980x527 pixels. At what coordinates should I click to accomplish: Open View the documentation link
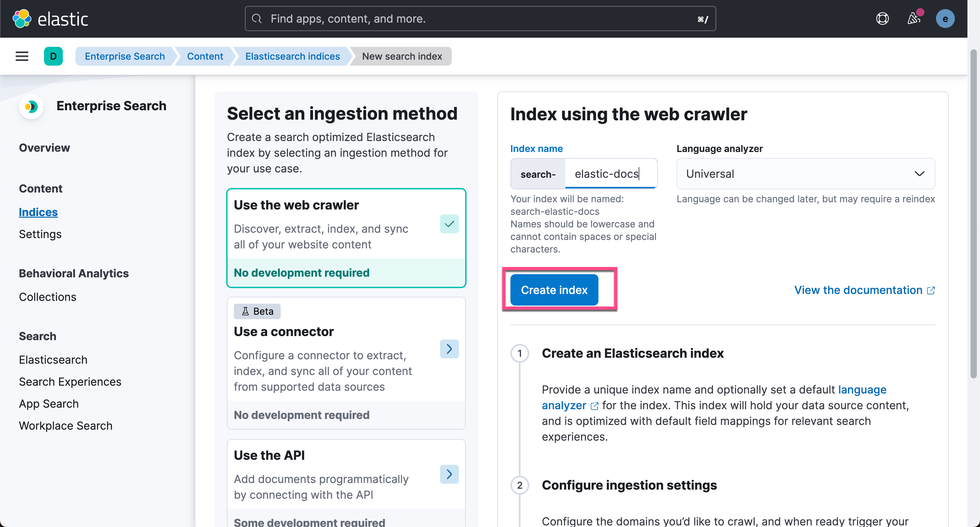(864, 290)
